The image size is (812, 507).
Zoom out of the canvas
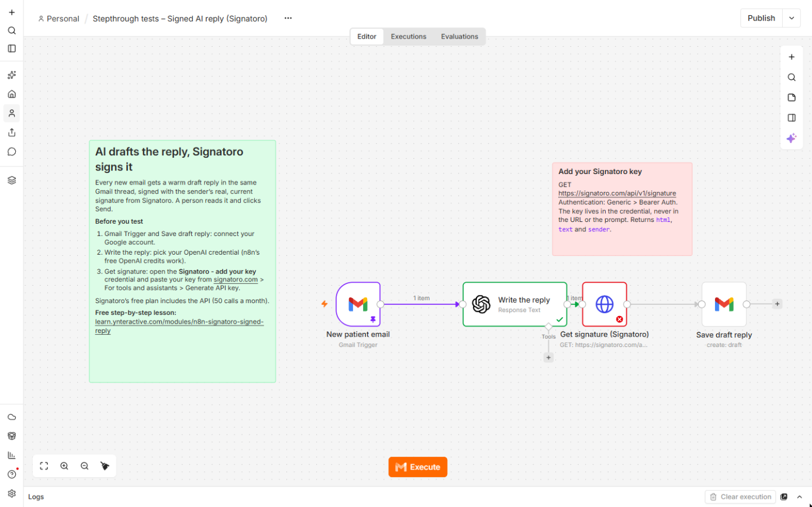click(85, 466)
